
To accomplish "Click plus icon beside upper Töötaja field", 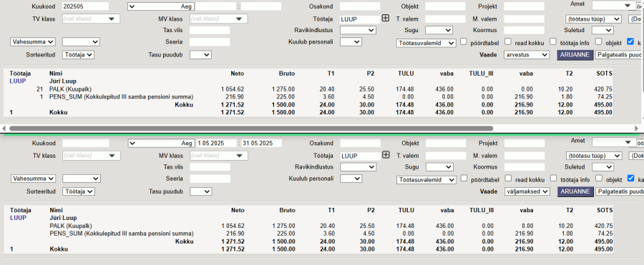I will 385,18.
